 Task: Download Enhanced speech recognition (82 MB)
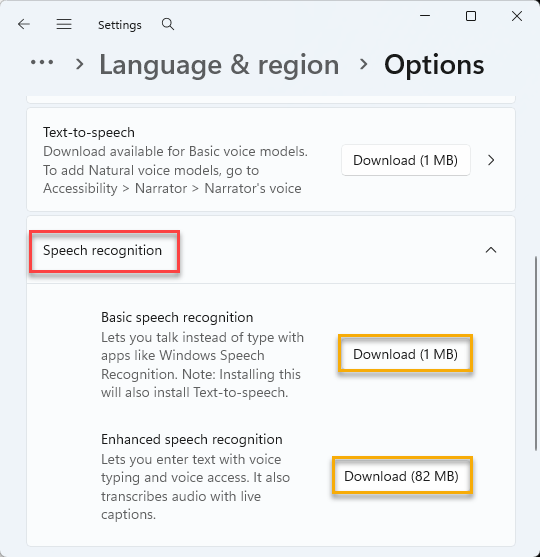pos(401,476)
